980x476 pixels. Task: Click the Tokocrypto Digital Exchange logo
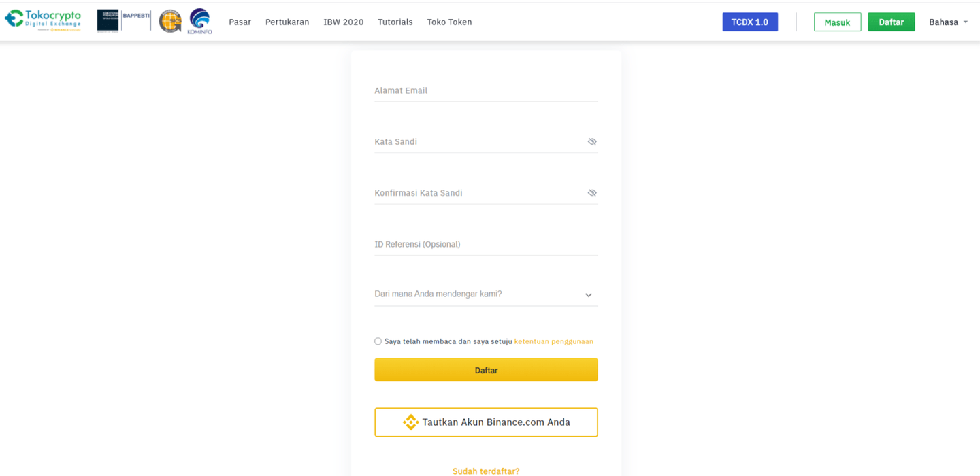(x=43, y=20)
